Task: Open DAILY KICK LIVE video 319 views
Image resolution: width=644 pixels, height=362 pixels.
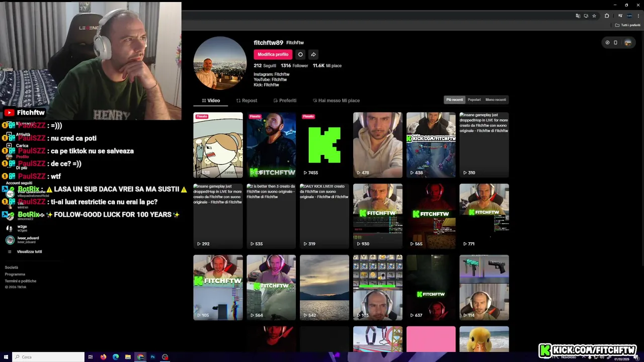Action: coord(325,216)
